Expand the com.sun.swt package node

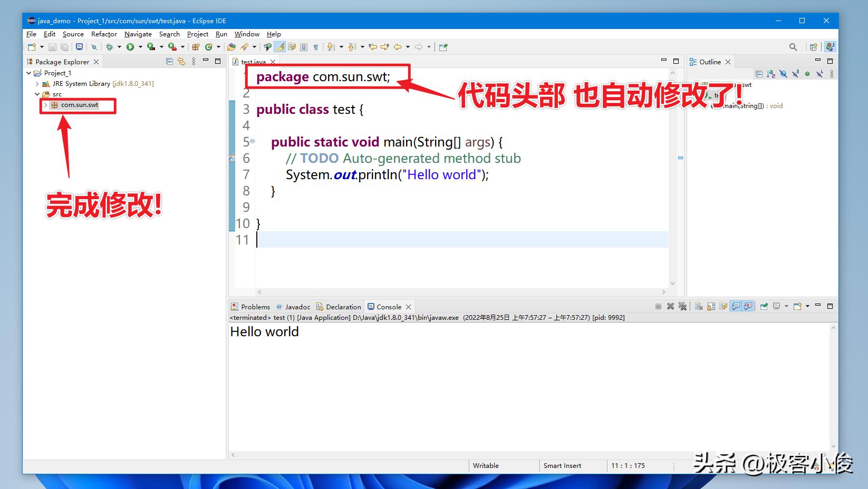pos(45,105)
